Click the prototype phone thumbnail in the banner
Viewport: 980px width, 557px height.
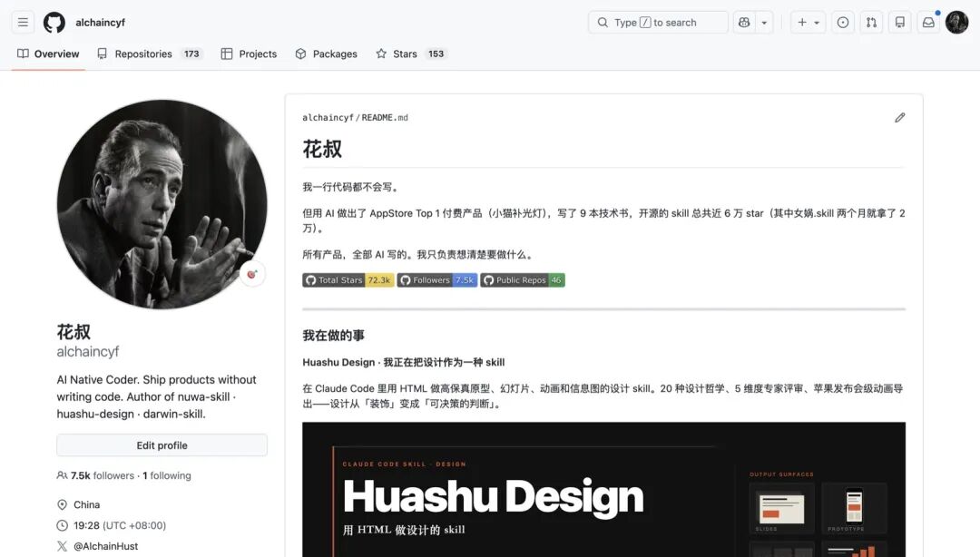pyautogui.click(x=855, y=508)
